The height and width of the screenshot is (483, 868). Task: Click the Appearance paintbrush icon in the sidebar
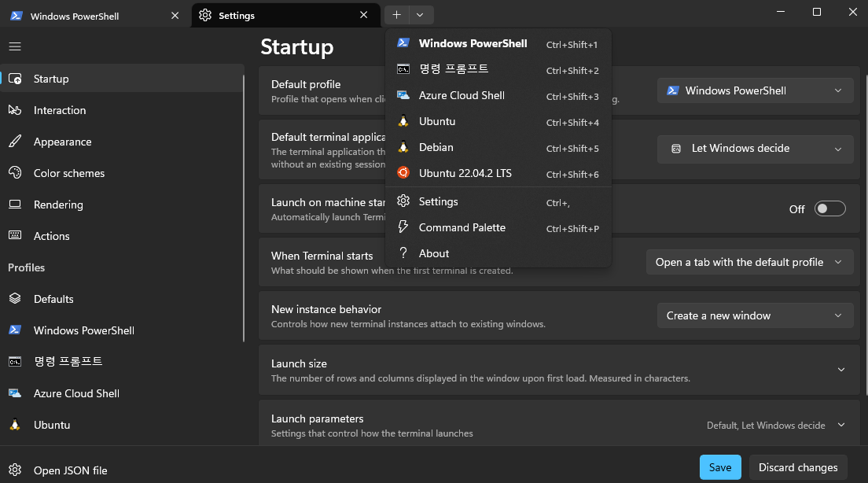click(15, 142)
